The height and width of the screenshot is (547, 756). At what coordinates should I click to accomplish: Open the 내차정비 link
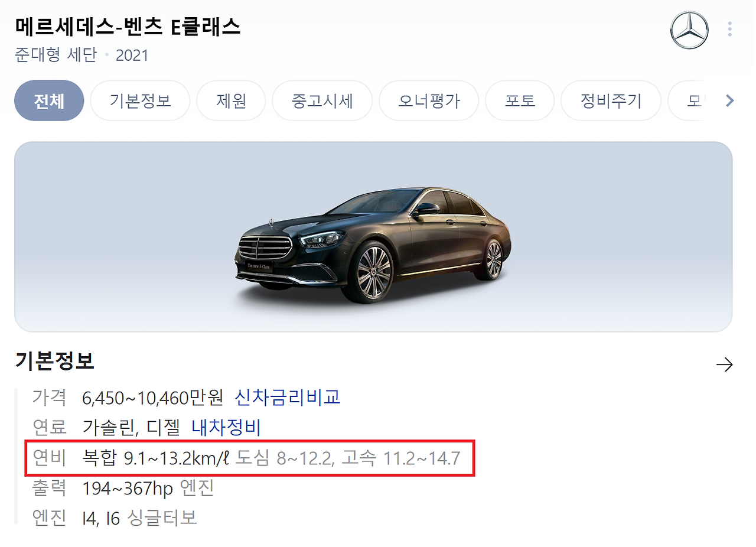click(226, 427)
